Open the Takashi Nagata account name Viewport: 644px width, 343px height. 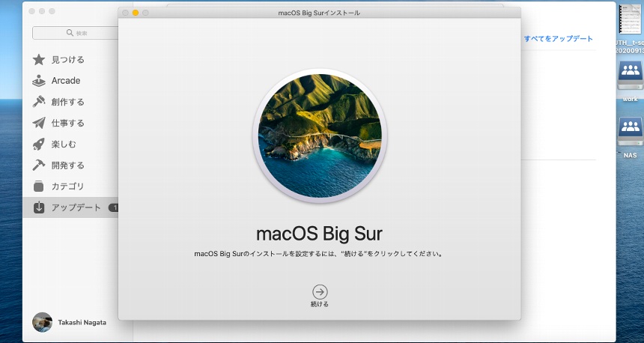pyautogui.click(x=82, y=323)
